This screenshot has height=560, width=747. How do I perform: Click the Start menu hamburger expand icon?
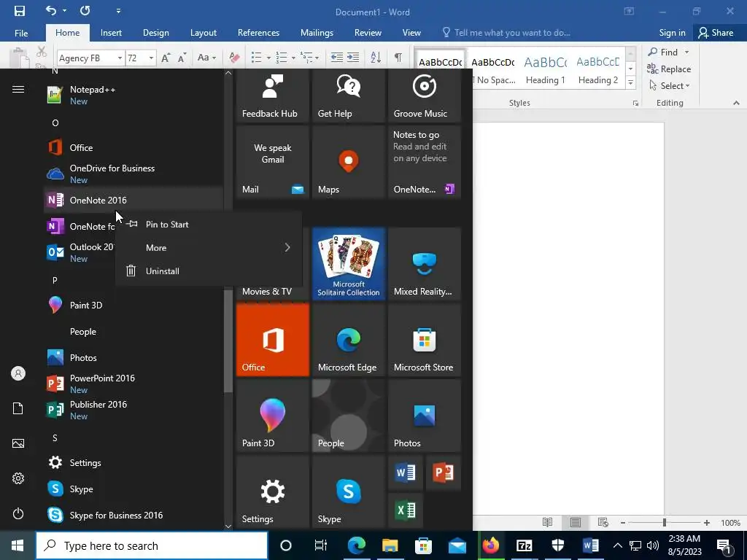(x=18, y=90)
